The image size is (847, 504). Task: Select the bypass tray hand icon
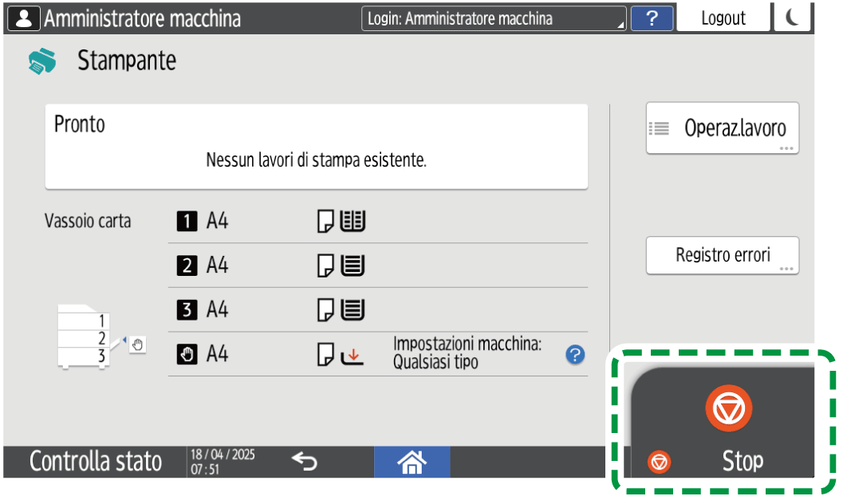pos(187,354)
